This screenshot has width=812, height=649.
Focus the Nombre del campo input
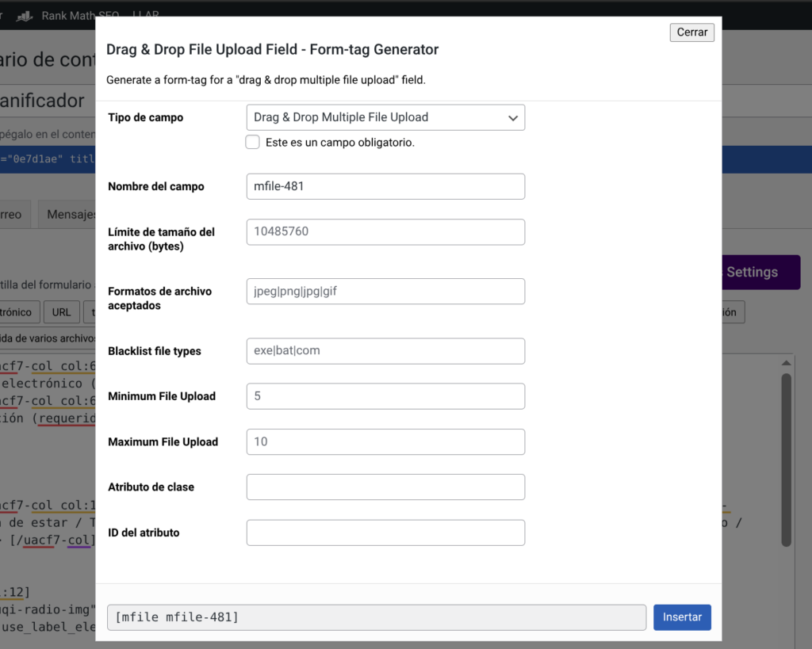pyautogui.click(x=385, y=187)
